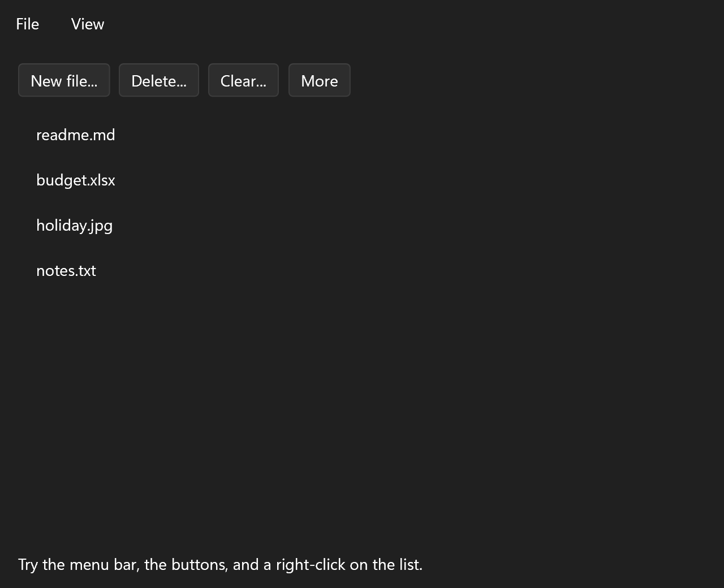The image size is (724, 588).
Task: Open the File menu
Action: [27, 24]
